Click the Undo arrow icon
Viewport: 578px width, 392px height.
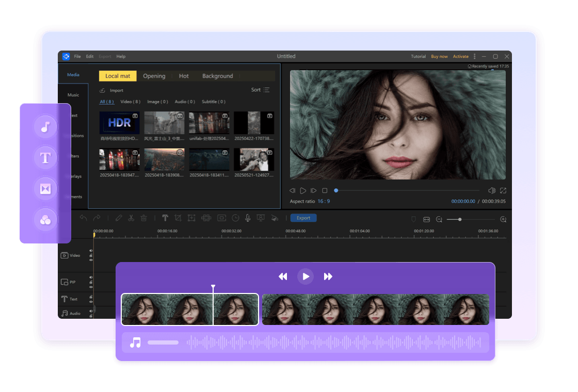pyautogui.click(x=83, y=218)
